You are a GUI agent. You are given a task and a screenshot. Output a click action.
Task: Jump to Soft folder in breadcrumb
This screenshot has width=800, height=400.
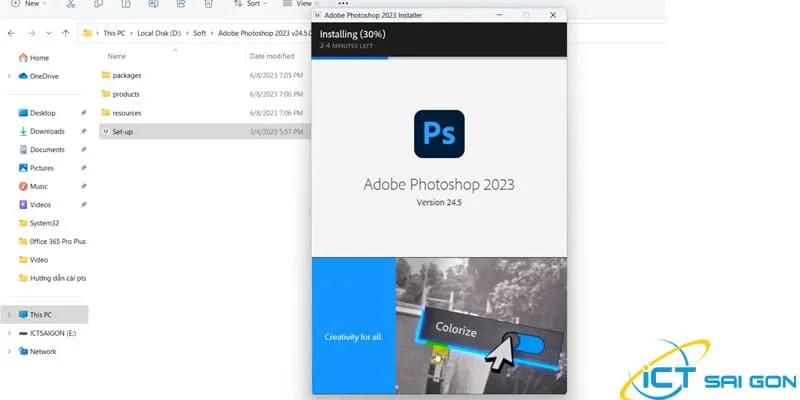click(x=199, y=33)
